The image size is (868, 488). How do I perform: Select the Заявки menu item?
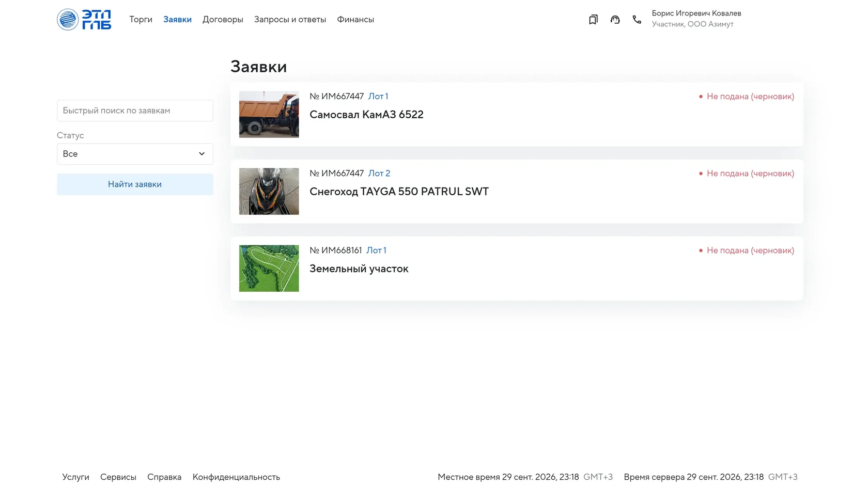click(x=177, y=20)
